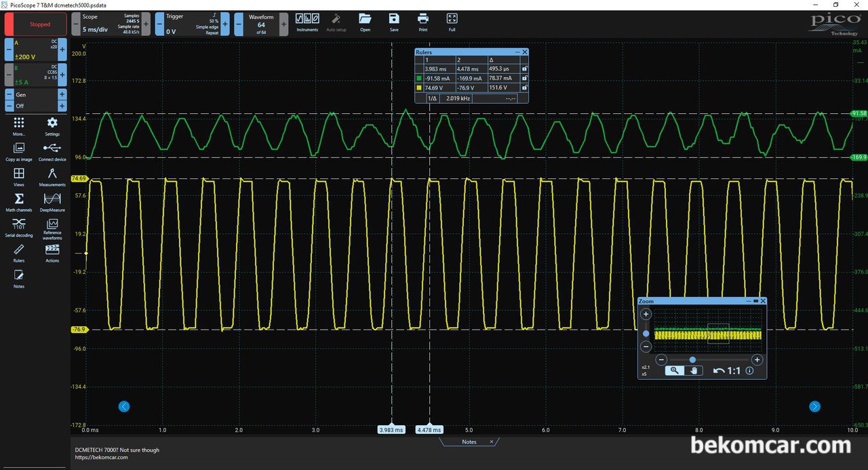Toggle lock for green channel ruler row
868x470 pixels.
coord(524,79)
